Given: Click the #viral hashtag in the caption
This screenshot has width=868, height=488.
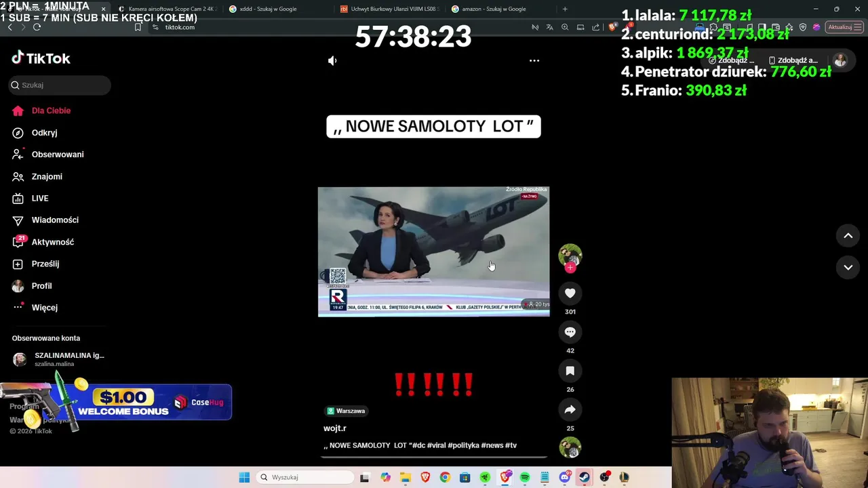Looking at the screenshot, I should [436, 445].
